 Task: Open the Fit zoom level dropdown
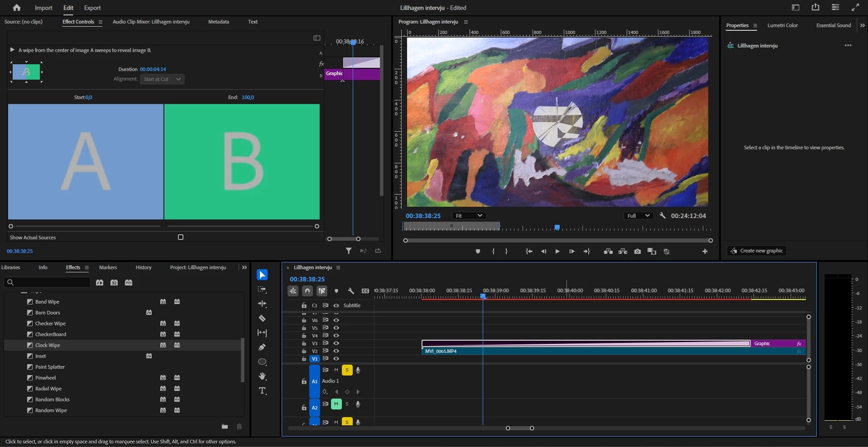[x=468, y=216]
